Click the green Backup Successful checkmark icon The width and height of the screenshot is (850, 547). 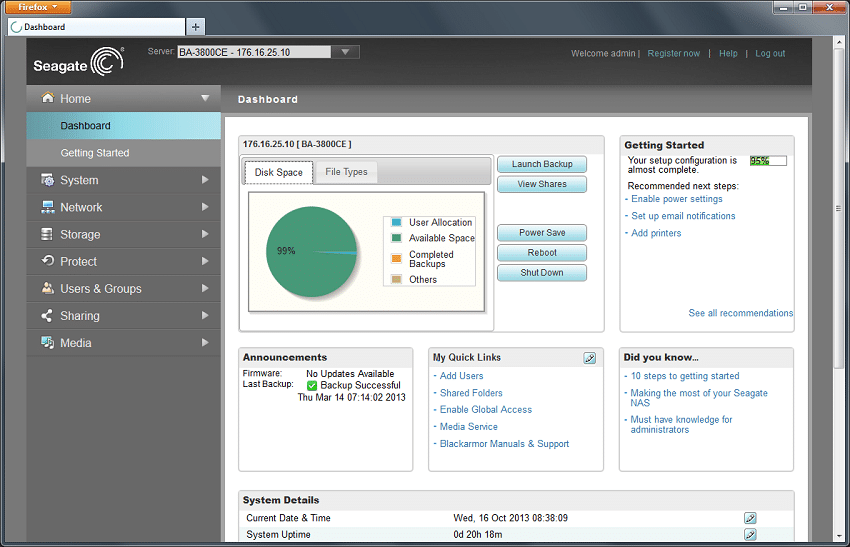(x=312, y=385)
